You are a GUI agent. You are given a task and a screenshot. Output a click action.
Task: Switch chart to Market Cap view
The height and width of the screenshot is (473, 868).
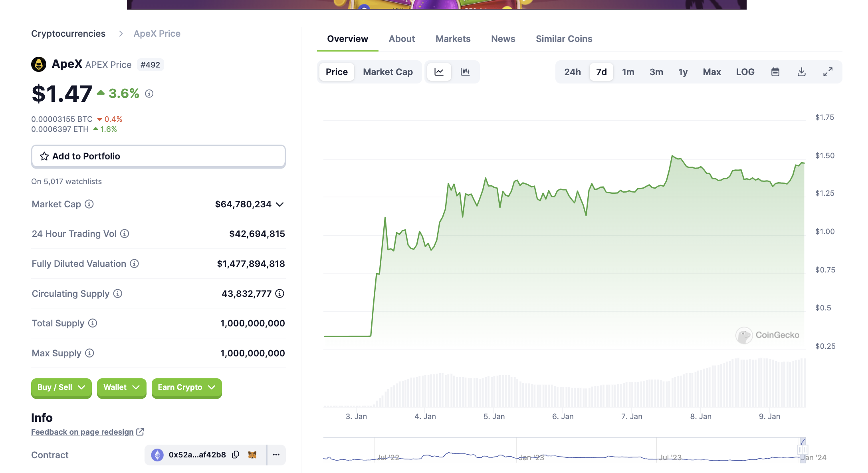click(388, 72)
